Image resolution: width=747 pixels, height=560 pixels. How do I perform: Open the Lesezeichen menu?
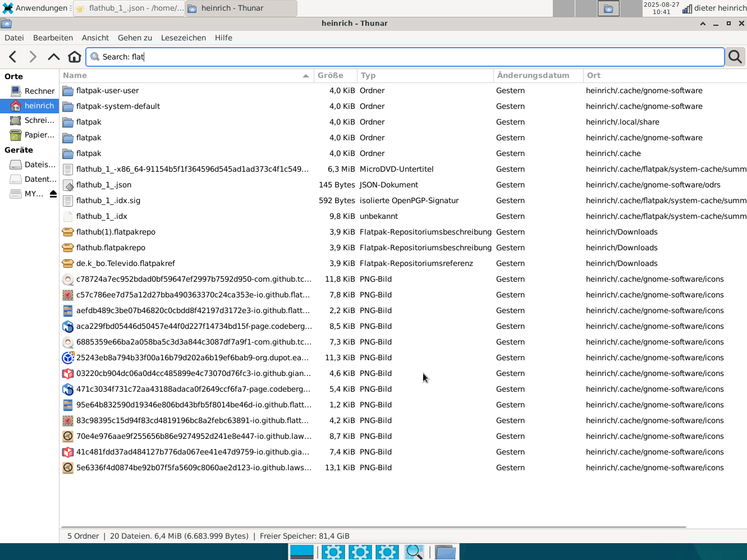pyautogui.click(x=184, y=38)
